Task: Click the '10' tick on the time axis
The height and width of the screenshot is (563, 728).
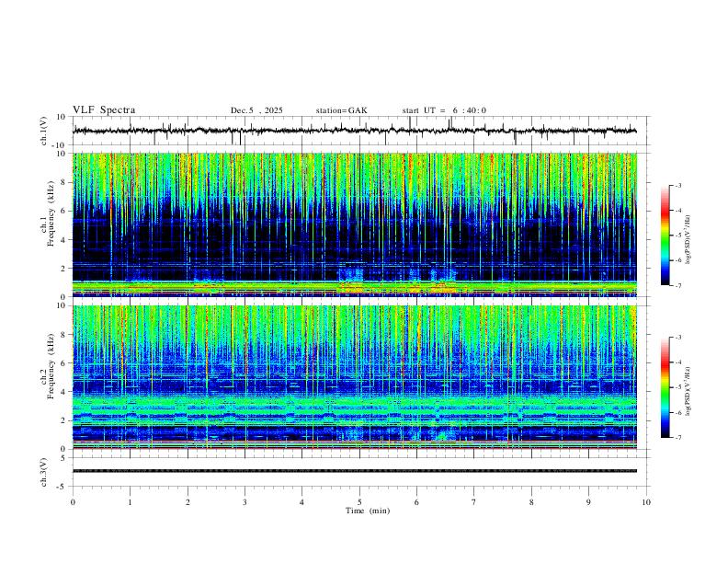Action: 646,502
